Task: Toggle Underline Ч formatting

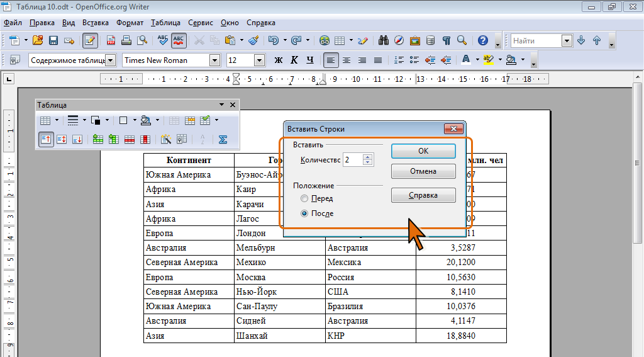Action: [309, 60]
